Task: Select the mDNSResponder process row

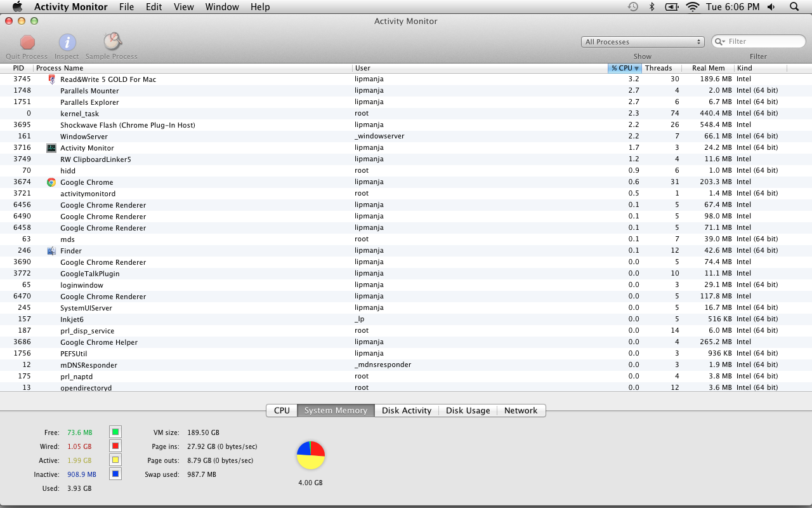Action: [406, 365]
